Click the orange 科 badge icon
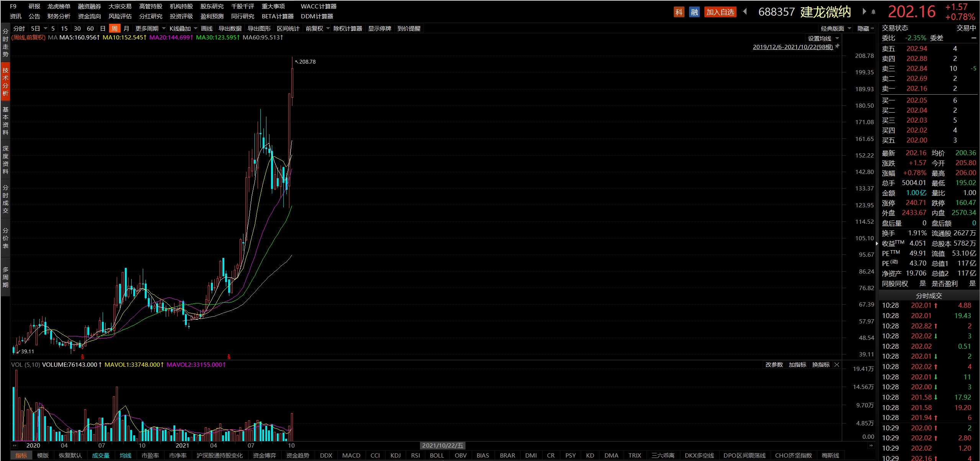 [x=679, y=12]
